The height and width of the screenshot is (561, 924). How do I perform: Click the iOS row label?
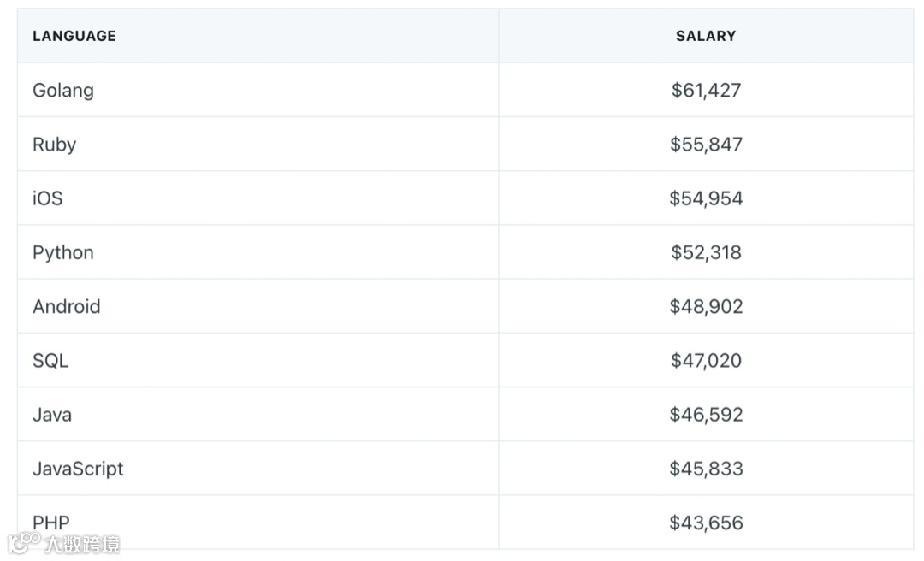pos(48,198)
